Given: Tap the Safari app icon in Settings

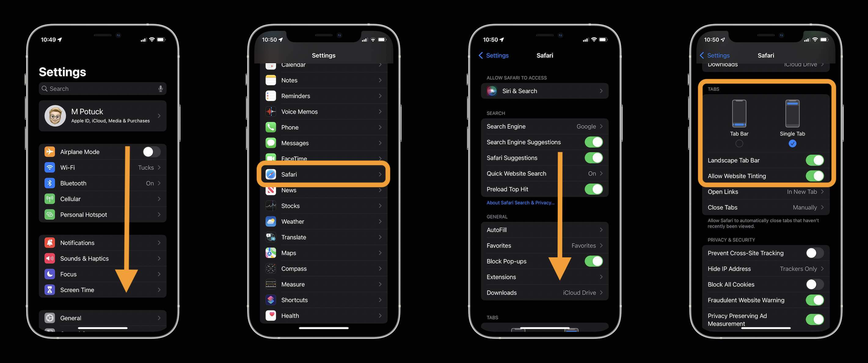Looking at the screenshot, I should click(x=271, y=174).
